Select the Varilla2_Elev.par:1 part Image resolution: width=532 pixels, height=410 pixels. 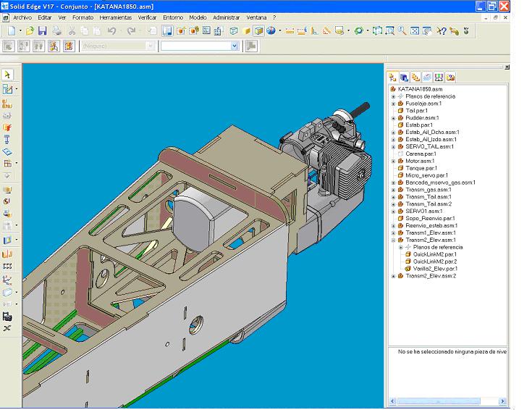[x=434, y=269]
